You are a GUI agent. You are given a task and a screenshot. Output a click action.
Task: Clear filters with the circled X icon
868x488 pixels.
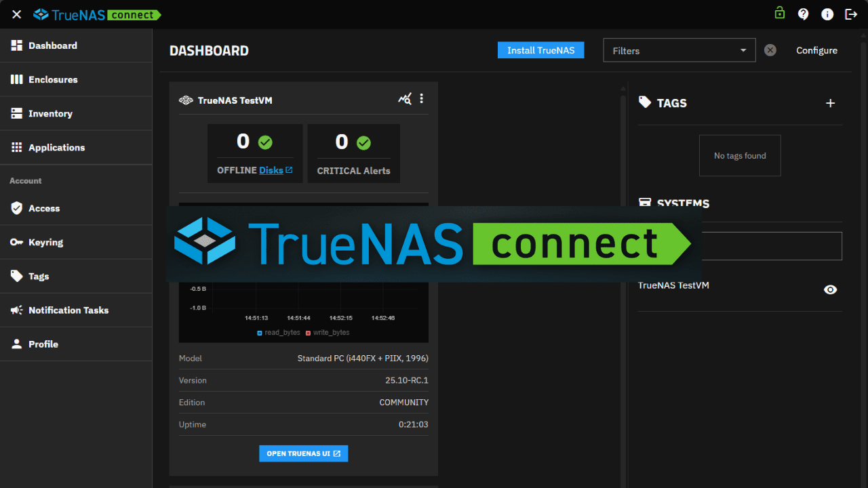pyautogui.click(x=770, y=50)
